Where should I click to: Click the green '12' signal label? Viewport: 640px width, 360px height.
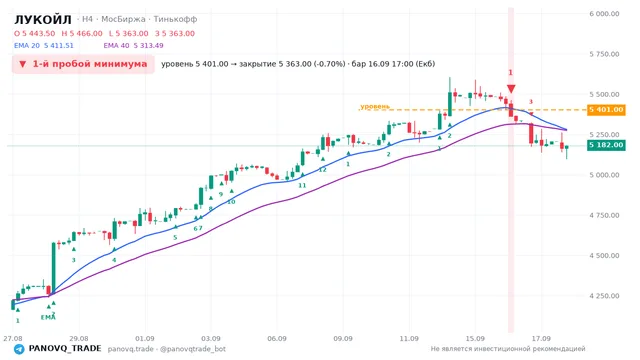[322, 170]
